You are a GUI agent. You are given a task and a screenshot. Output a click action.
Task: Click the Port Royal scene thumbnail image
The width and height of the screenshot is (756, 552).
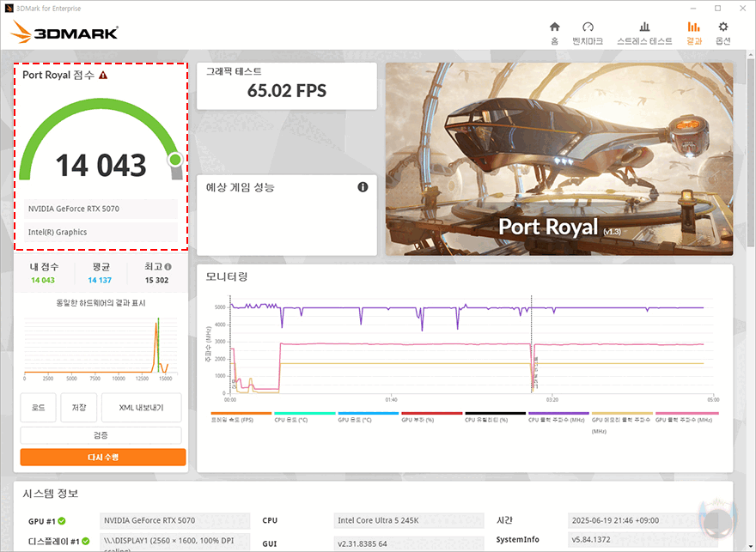click(x=559, y=159)
